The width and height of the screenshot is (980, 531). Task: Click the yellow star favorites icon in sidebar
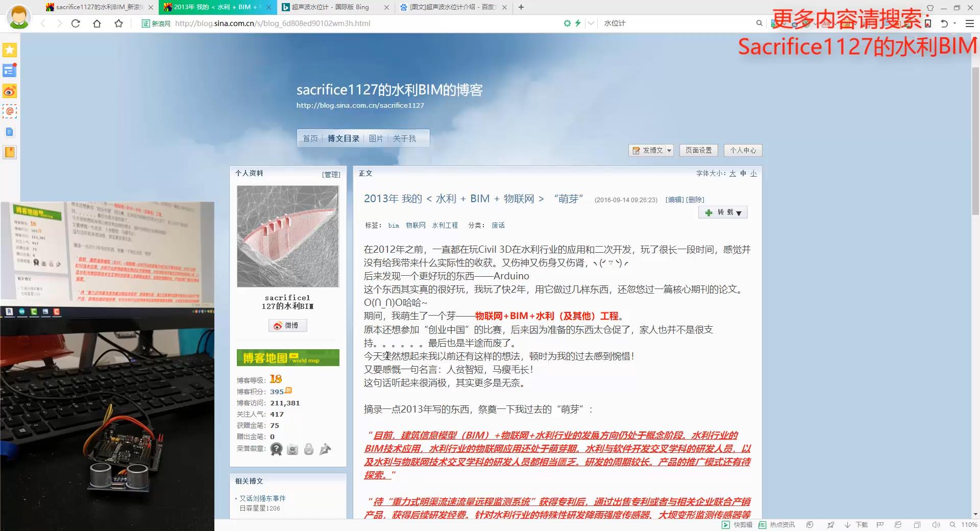(9, 50)
